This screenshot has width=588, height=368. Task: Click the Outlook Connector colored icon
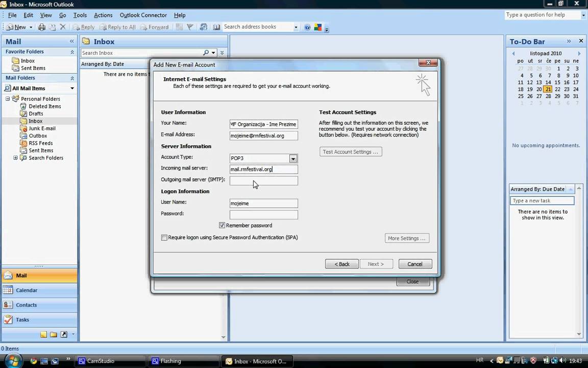(317, 27)
